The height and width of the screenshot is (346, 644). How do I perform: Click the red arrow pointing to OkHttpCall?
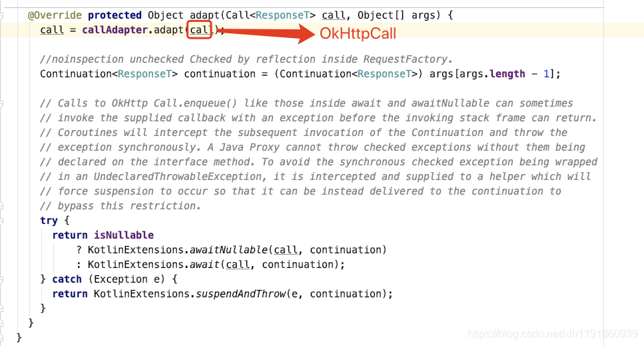coord(266,33)
